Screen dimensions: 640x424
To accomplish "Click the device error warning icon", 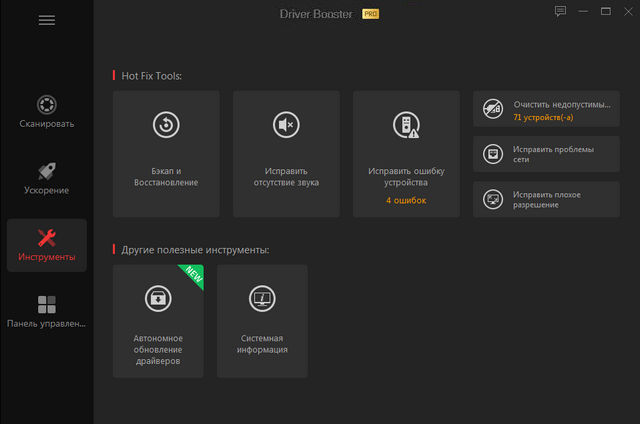I will [406, 125].
